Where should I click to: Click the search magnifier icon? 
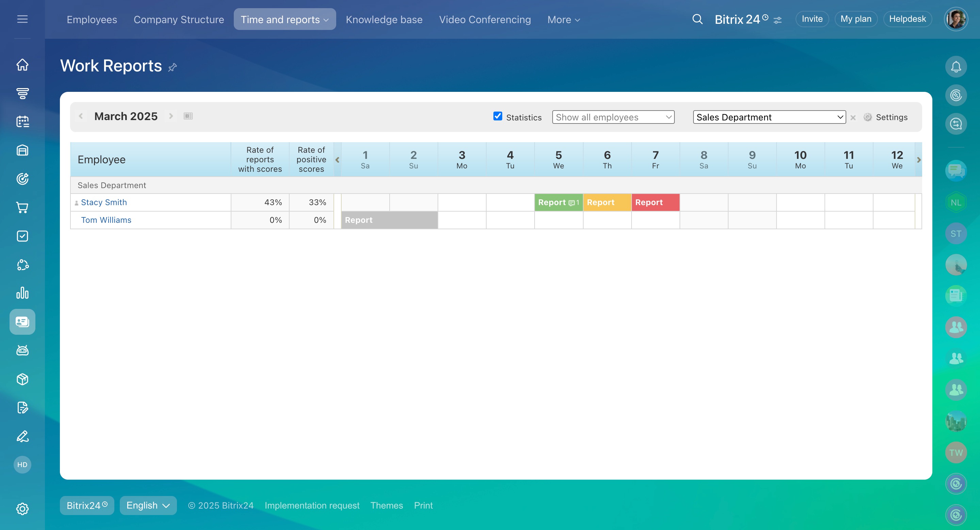click(x=697, y=19)
